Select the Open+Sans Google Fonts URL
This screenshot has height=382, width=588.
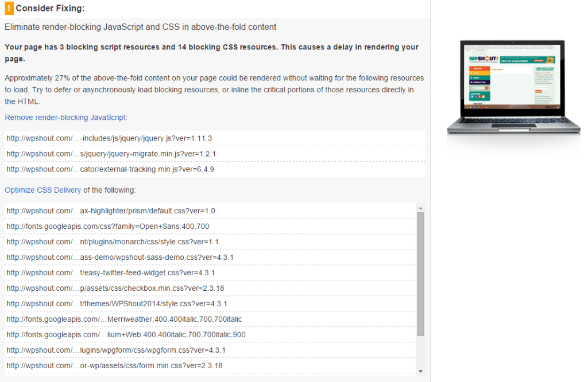click(x=107, y=227)
